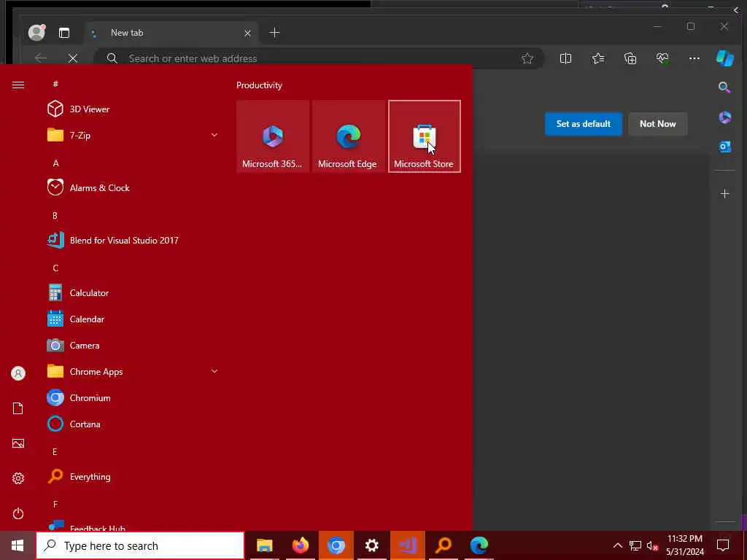Customize Edge sidebar with plus icon

(x=724, y=194)
